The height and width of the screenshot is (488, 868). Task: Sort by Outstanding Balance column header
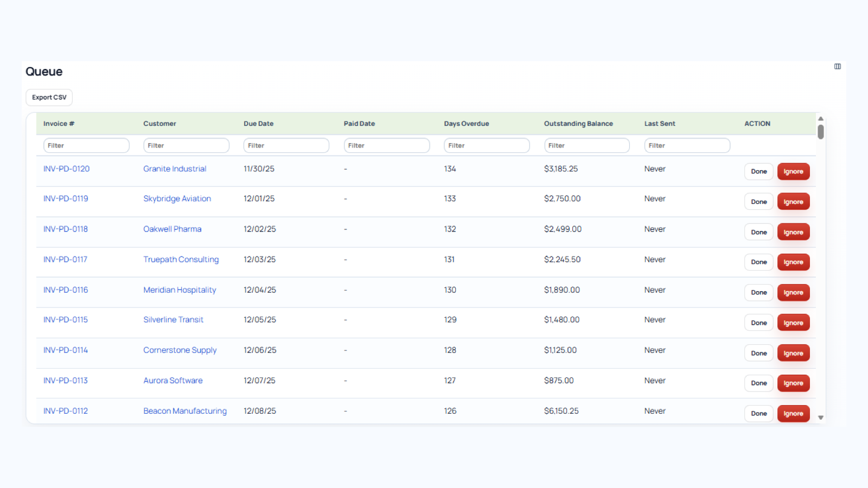click(578, 124)
